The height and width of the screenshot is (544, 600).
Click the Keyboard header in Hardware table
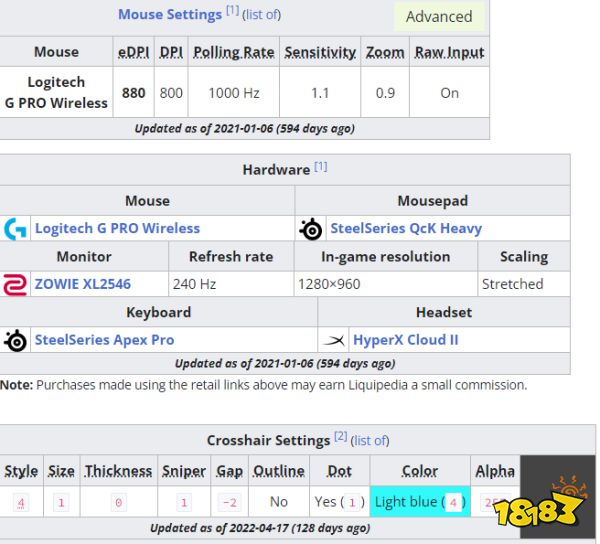point(158,313)
